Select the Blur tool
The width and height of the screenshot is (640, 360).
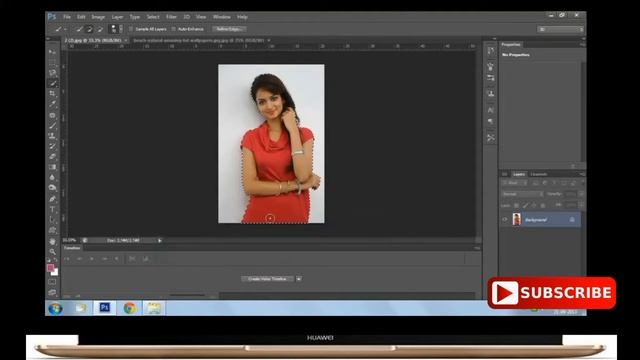(52, 177)
